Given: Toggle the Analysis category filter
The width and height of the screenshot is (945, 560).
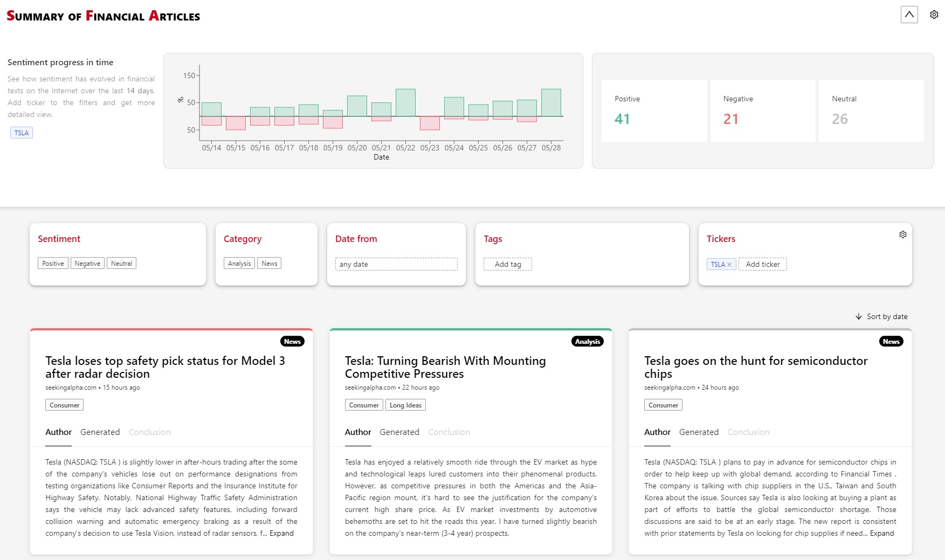Looking at the screenshot, I should pyautogui.click(x=239, y=264).
